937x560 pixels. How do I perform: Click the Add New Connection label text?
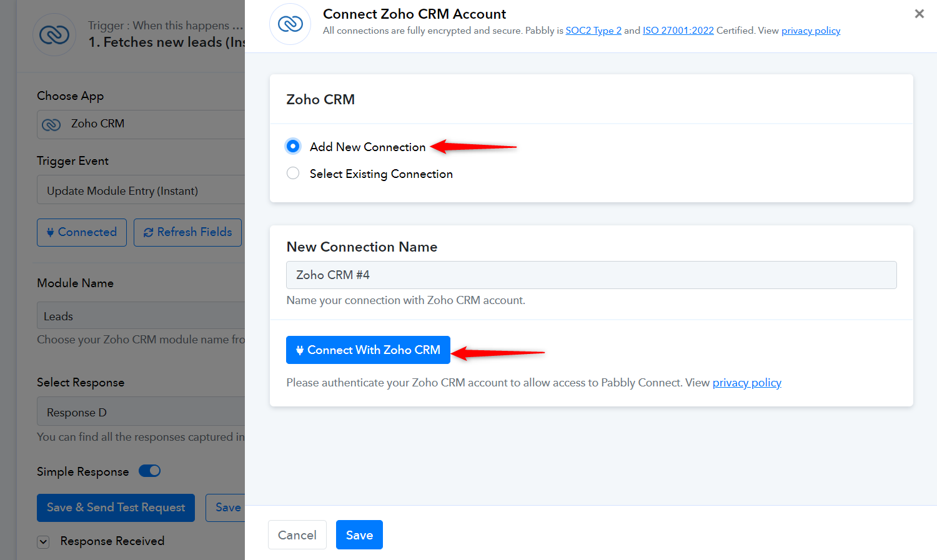(x=367, y=147)
